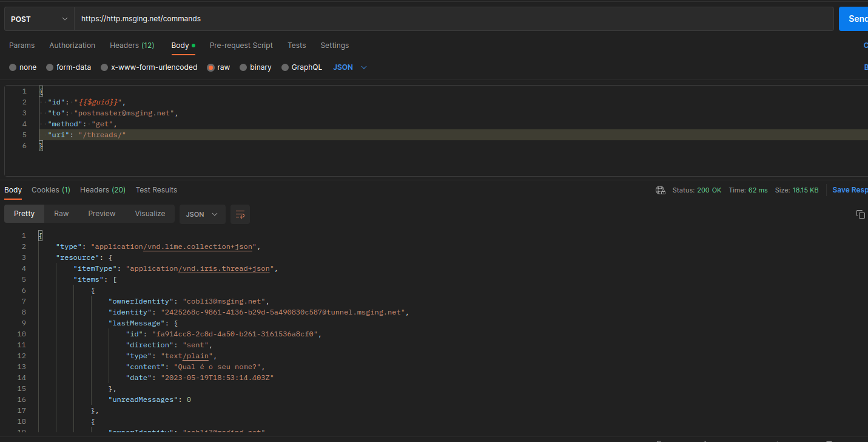Open the response JSON format dropdown

[202, 214]
